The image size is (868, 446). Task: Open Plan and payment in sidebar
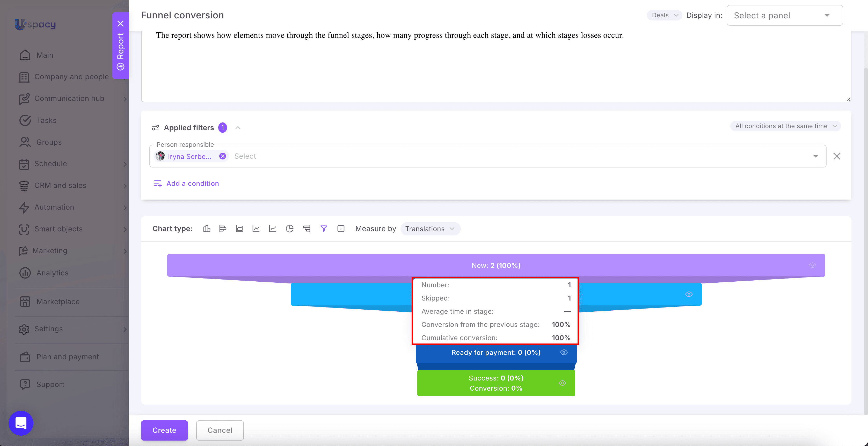point(68,357)
